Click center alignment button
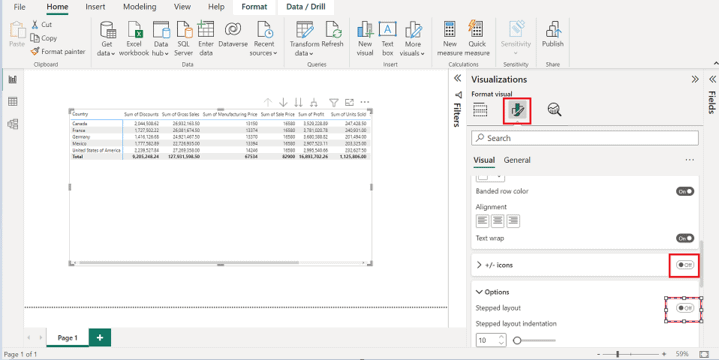The image size is (719, 360). [x=498, y=221]
